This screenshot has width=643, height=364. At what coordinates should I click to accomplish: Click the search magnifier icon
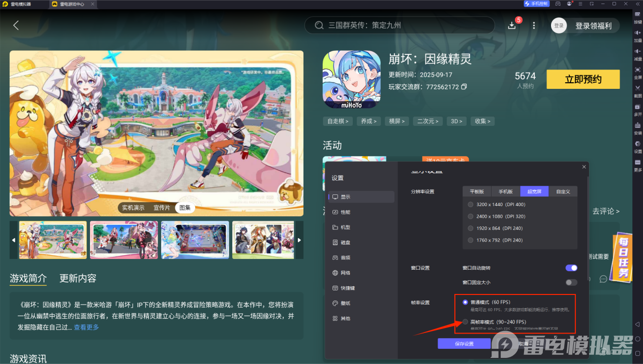coord(319,25)
